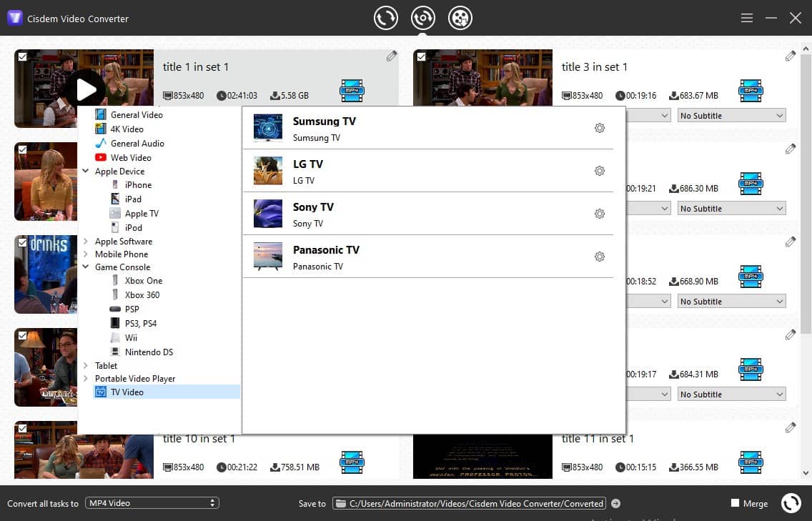Select the DVD Rip icon in the top bar
The image size is (812, 521).
click(x=422, y=17)
